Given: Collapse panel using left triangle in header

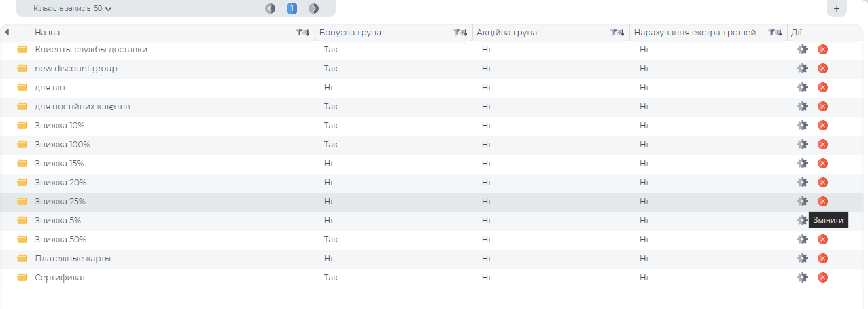Looking at the screenshot, I should [7, 32].
